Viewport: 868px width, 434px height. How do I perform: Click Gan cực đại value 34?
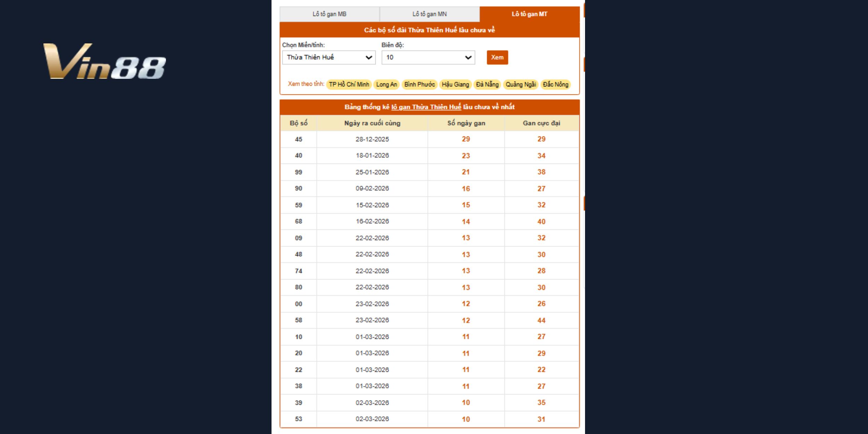[x=541, y=156]
